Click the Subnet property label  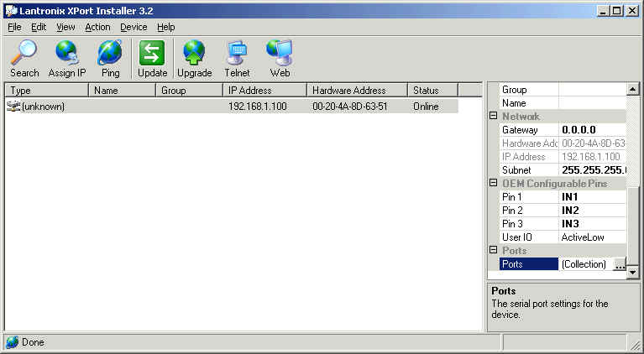pyautogui.click(x=516, y=170)
